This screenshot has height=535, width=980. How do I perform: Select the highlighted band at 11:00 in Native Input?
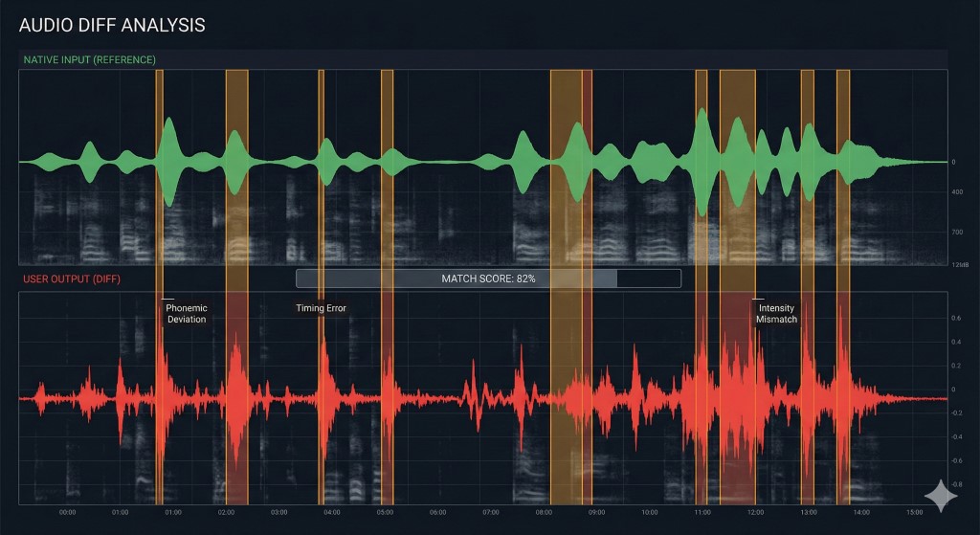tap(702, 167)
